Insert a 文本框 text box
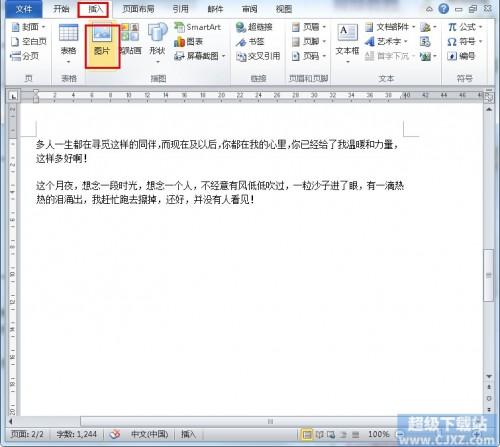The image size is (500, 447). (347, 43)
